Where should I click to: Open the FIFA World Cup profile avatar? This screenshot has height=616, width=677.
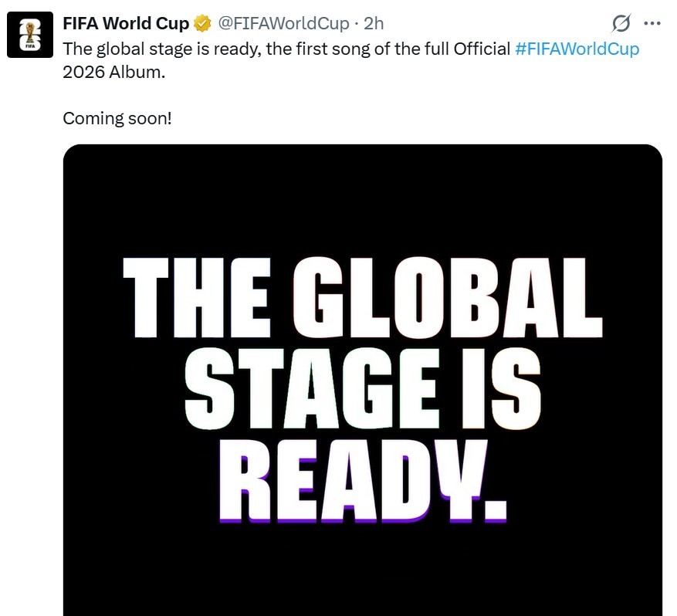coord(30,36)
